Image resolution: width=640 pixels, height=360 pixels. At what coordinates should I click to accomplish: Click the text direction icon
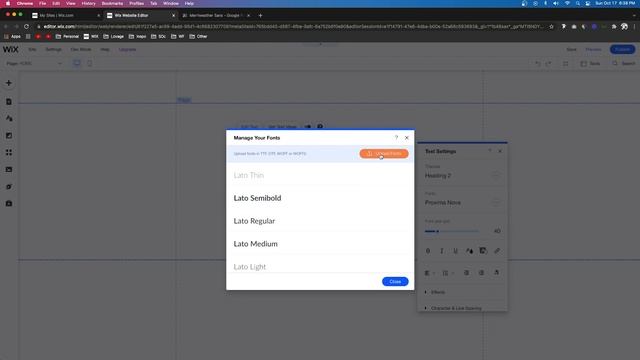(496, 273)
